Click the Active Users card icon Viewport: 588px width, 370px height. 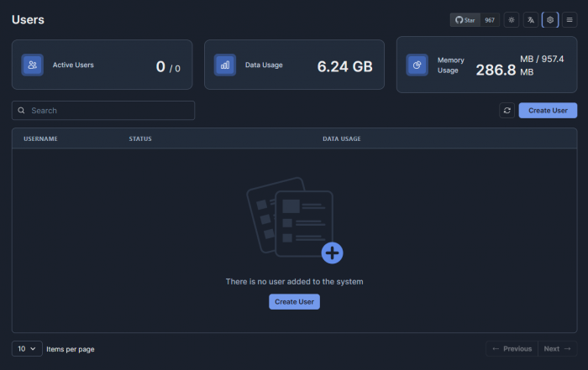[33, 65]
